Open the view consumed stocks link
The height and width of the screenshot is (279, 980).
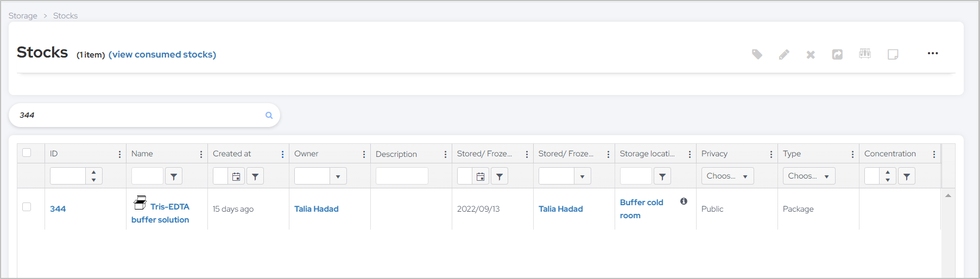162,54
